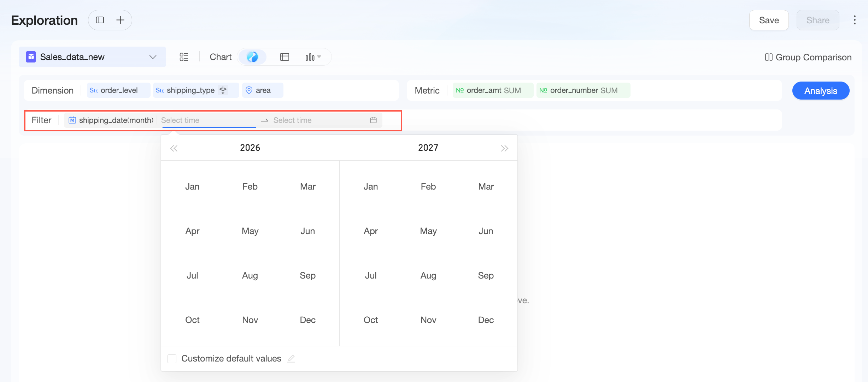This screenshot has height=382, width=868.
Task: Click the shipping_type dimension drill icon
Action: 223,90
